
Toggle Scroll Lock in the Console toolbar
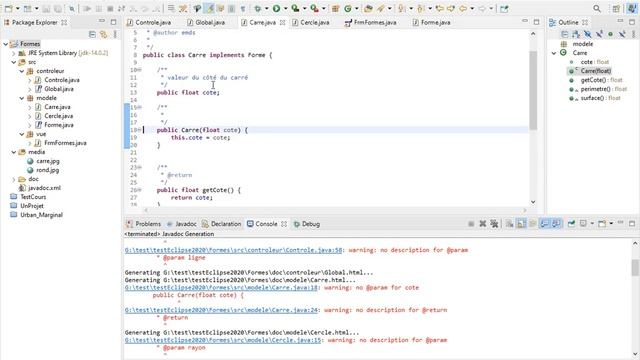[521, 224]
